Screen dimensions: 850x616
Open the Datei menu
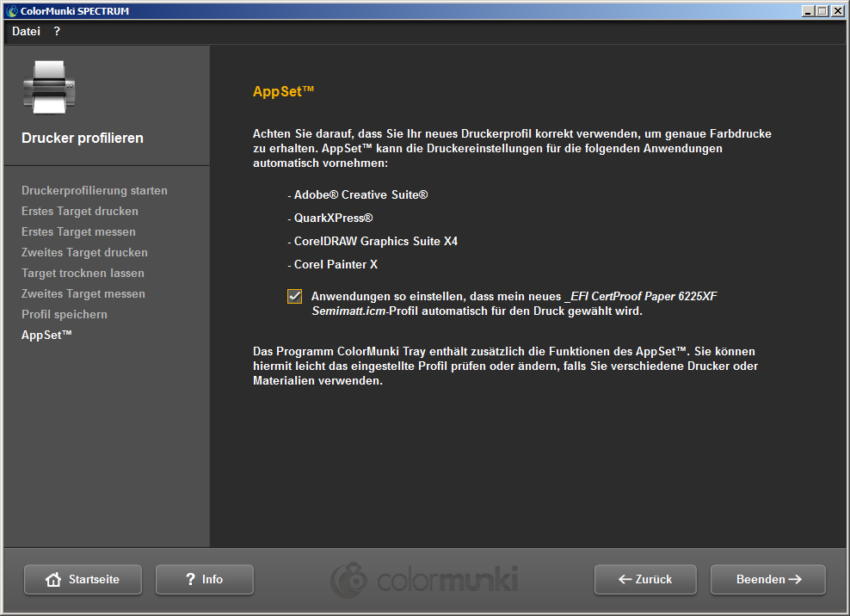(26, 32)
